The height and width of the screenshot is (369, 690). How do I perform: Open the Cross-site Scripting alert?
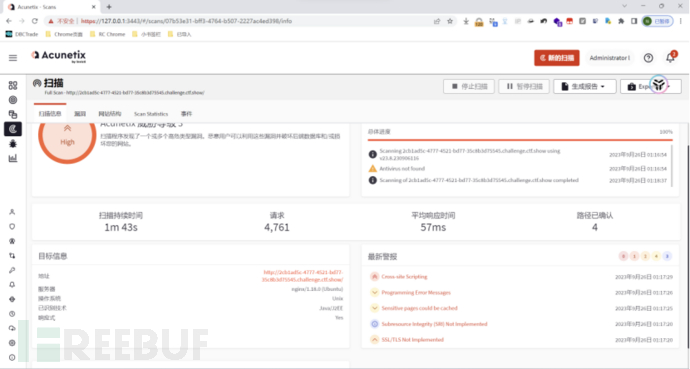pos(404,277)
